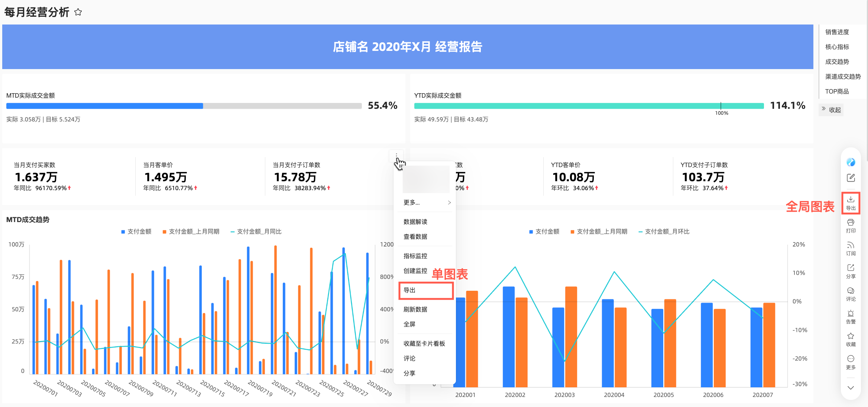Click the edit pencil icon in right toolbar
Screen dimensions: 868x407
coord(851,178)
